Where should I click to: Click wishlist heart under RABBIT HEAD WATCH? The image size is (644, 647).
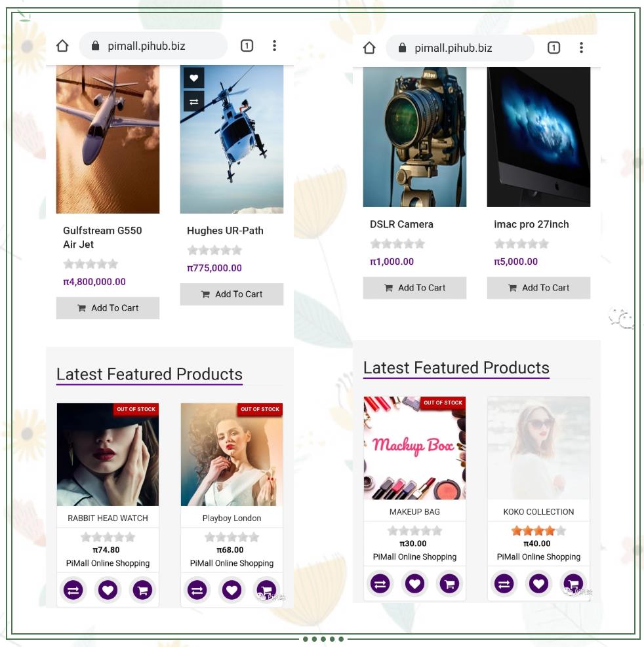108,590
